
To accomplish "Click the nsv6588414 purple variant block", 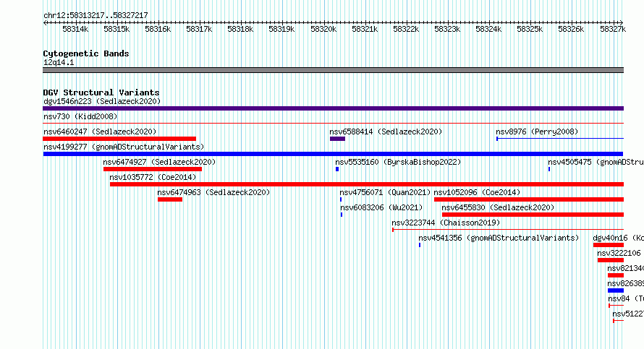I will pyautogui.click(x=337, y=139).
